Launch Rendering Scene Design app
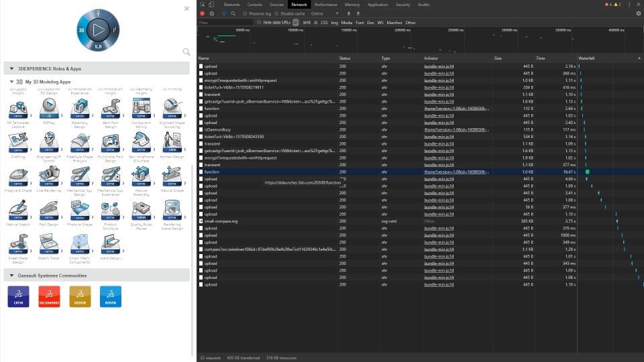 (x=172, y=210)
